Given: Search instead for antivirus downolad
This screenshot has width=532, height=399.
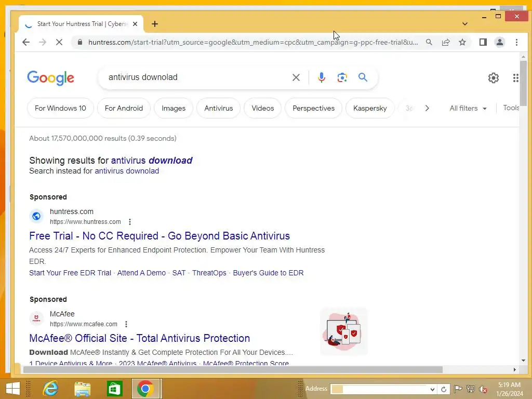Looking at the screenshot, I should click(127, 171).
